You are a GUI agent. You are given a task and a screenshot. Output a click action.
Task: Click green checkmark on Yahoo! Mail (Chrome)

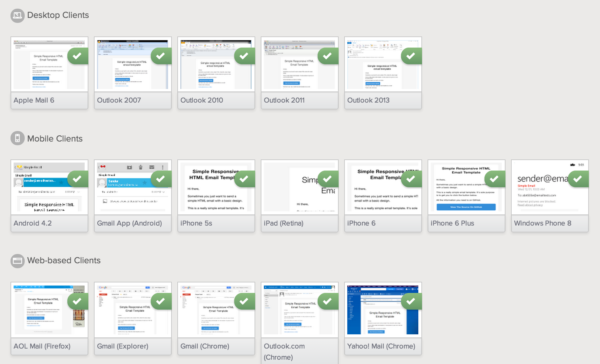(411, 301)
